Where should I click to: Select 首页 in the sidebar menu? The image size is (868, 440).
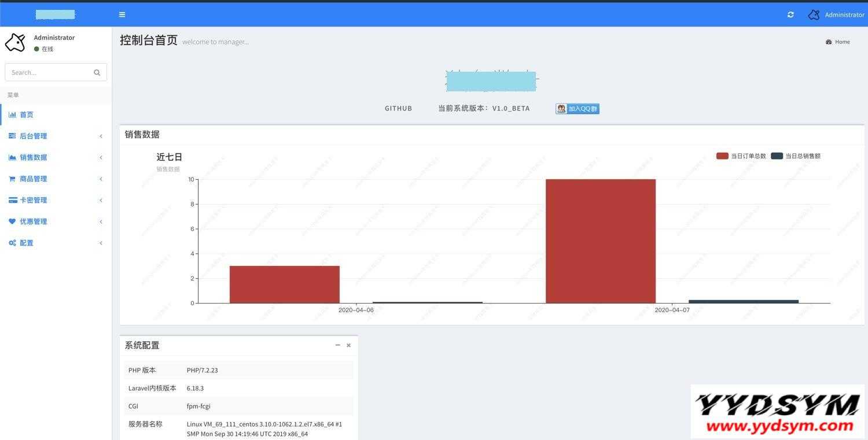point(27,114)
